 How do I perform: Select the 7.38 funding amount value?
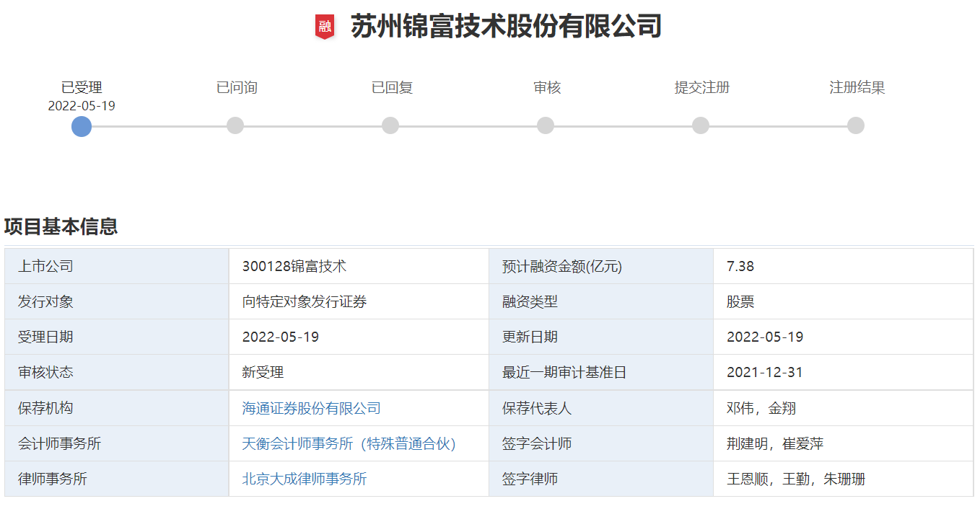(740, 266)
